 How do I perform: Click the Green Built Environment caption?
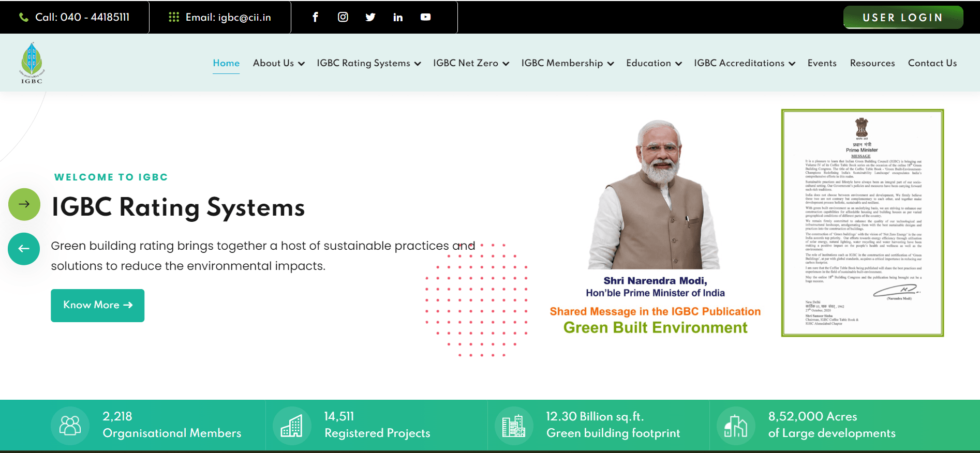click(655, 328)
